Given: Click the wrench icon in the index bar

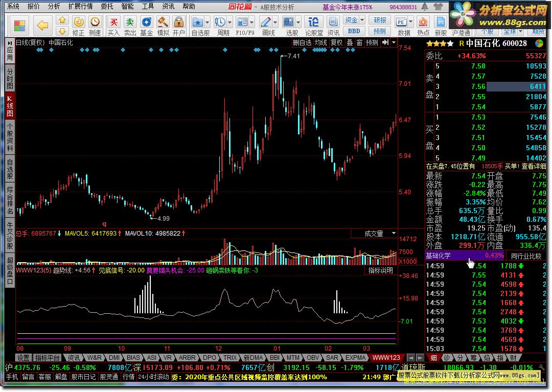Looking at the screenshot, I should click(x=541, y=367).
